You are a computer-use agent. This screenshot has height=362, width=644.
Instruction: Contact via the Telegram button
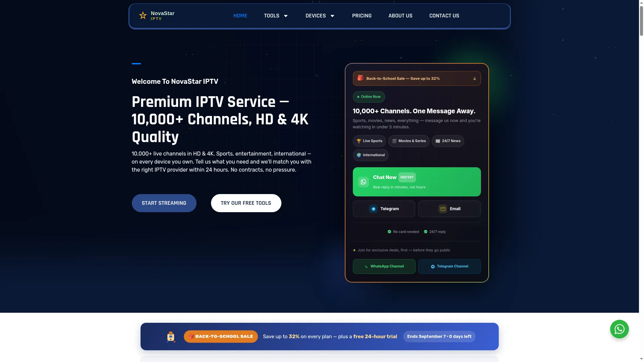click(384, 209)
